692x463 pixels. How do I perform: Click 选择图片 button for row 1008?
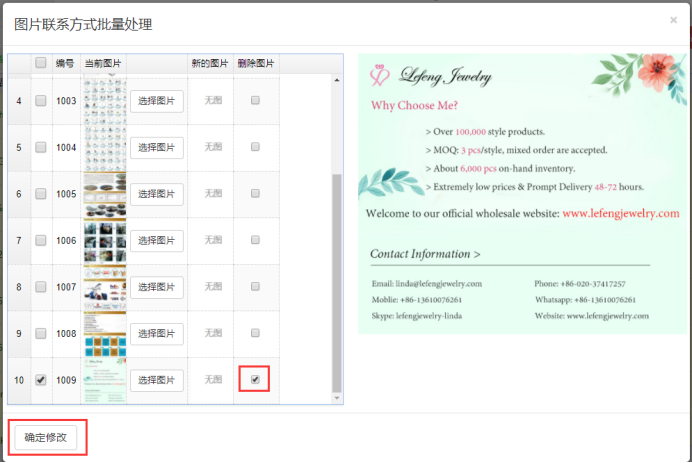click(x=157, y=334)
